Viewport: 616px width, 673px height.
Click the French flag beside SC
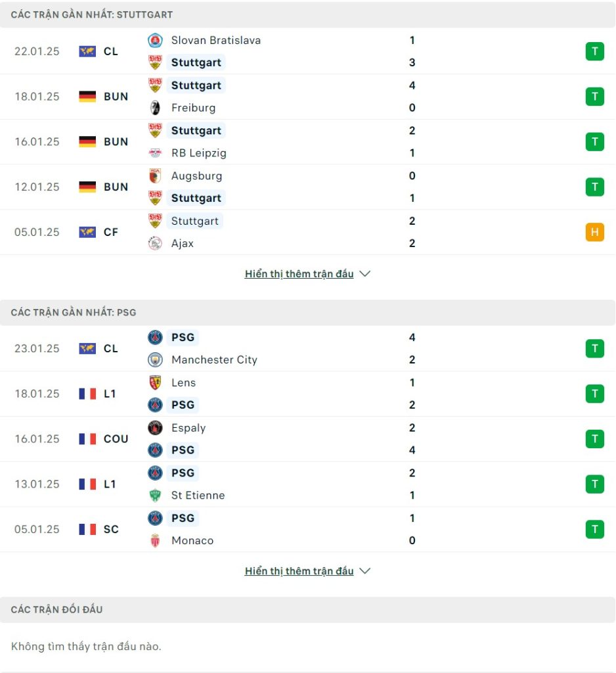pos(87,529)
